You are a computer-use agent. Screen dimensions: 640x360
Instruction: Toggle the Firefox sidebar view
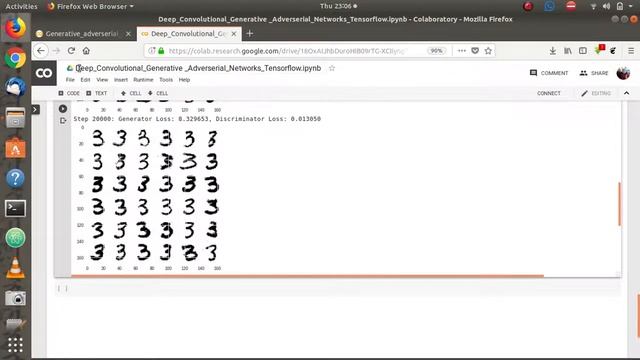tap(583, 51)
